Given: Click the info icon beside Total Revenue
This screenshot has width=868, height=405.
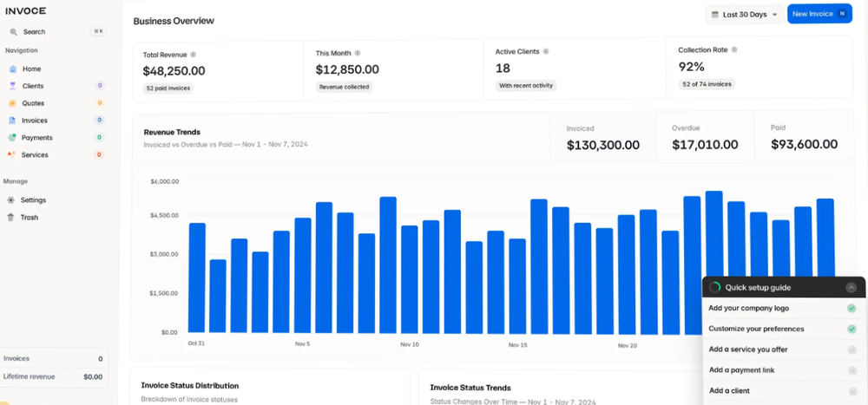Looking at the screenshot, I should pyautogui.click(x=193, y=54).
